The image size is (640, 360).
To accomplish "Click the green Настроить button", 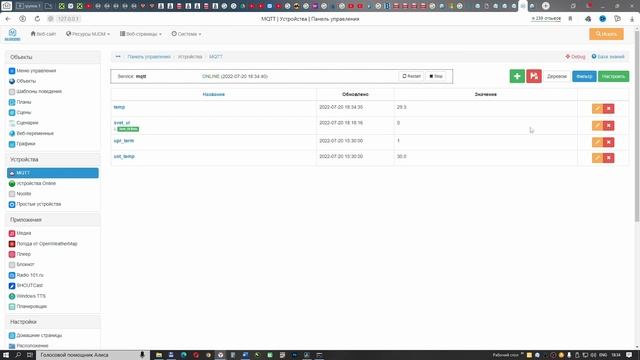I will (613, 76).
